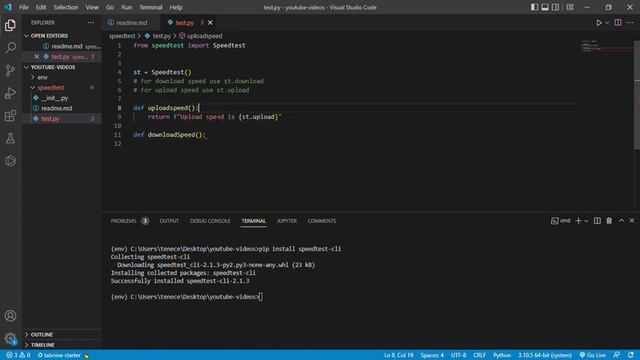Open the Manage gear settings icon

click(10, 338)
